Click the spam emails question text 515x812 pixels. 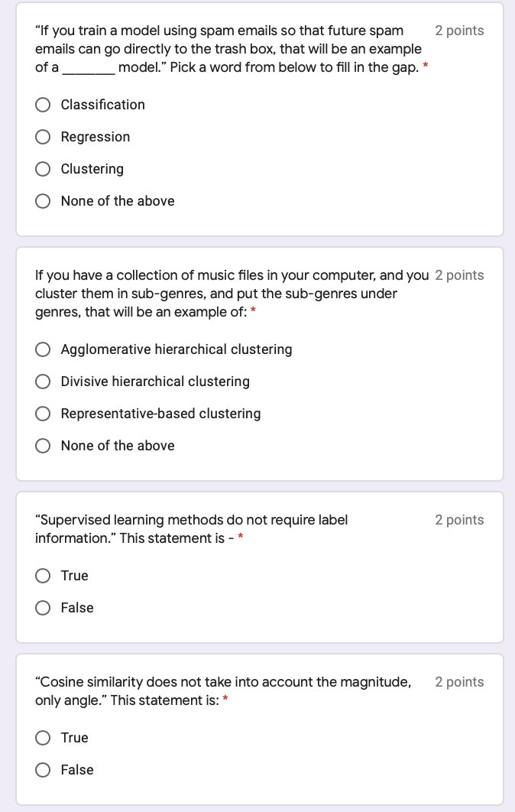tap(228, 49)
